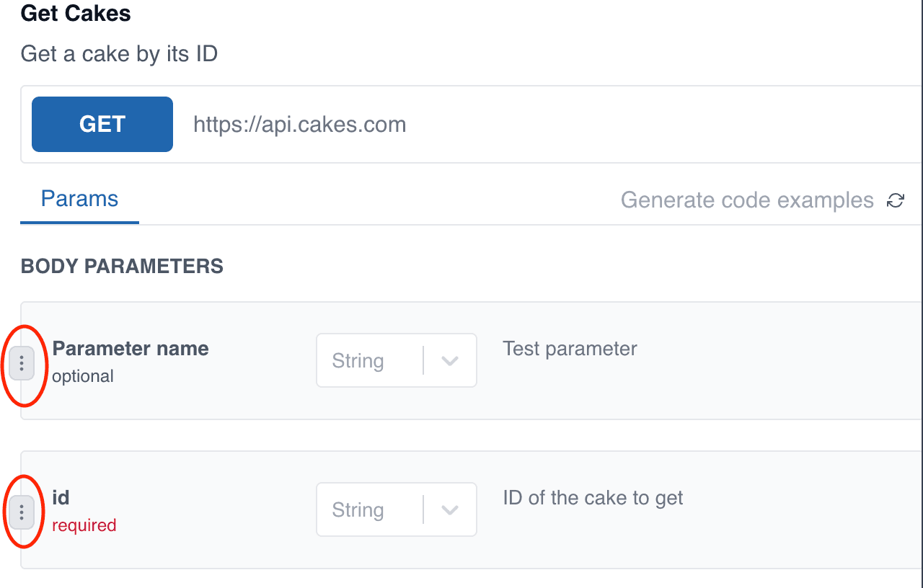Open the String type dropdown for Parameter name

coord(397,360)
